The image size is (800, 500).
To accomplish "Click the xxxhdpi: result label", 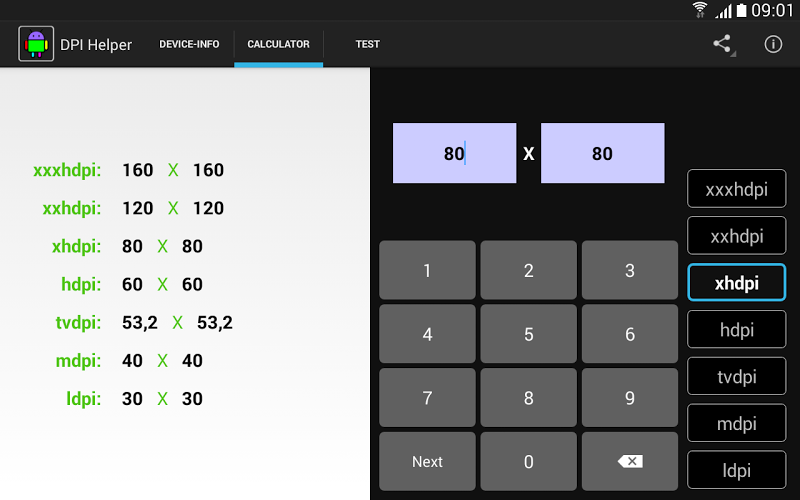I will 67,170.
